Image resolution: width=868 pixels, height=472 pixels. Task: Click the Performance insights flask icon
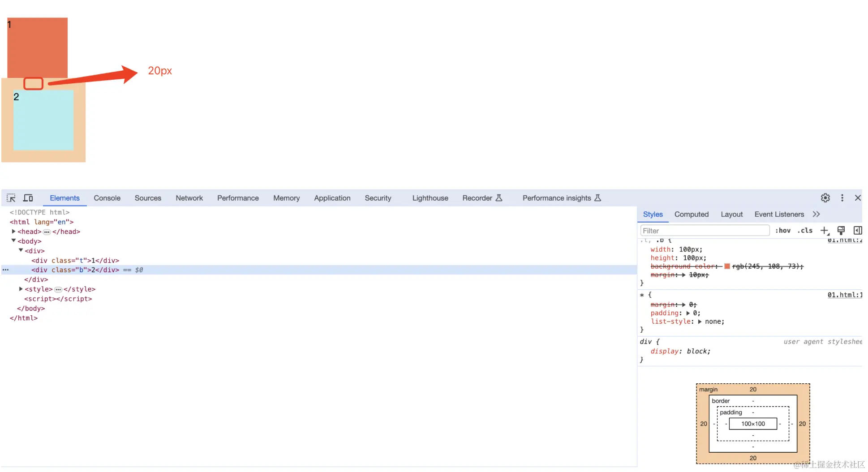(597, 198)
